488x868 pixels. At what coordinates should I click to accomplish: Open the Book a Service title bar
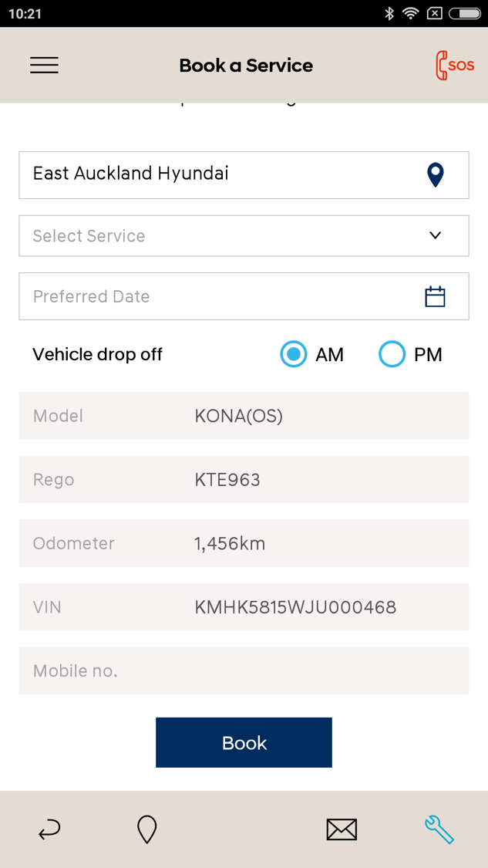[x=245, y=65]
